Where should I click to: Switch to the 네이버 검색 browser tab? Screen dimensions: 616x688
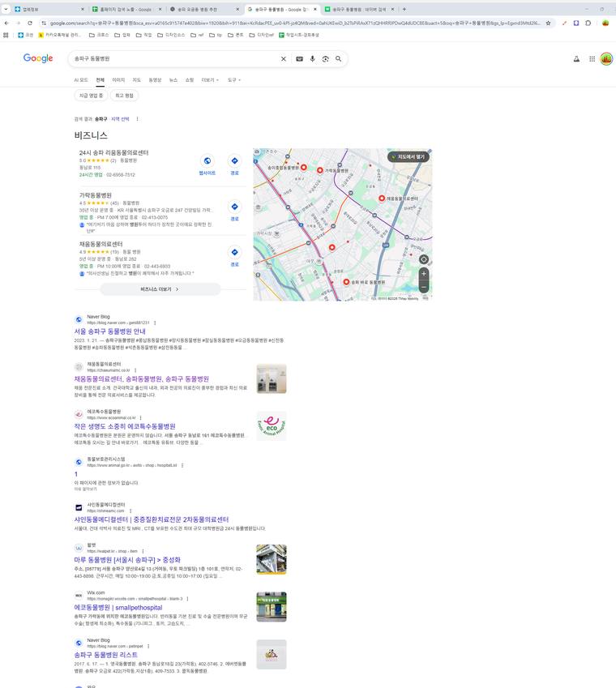point(359,9)
